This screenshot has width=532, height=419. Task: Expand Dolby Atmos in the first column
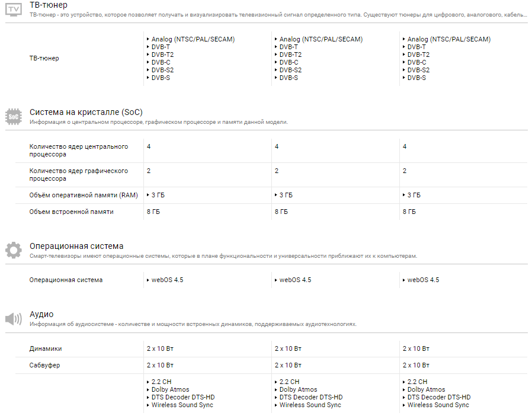point(170,390)
